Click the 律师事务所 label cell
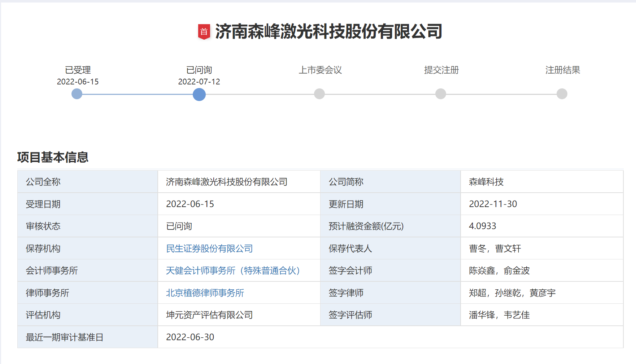This screenshot has height=364, width=636. pos(88,293)
